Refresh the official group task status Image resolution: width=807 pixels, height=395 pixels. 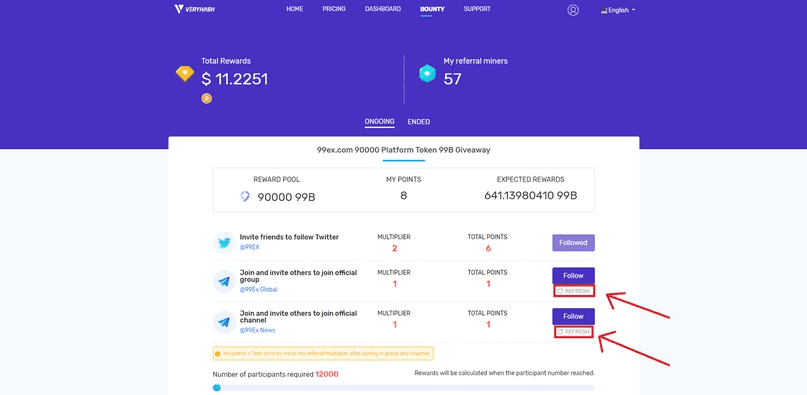[574, 291]
